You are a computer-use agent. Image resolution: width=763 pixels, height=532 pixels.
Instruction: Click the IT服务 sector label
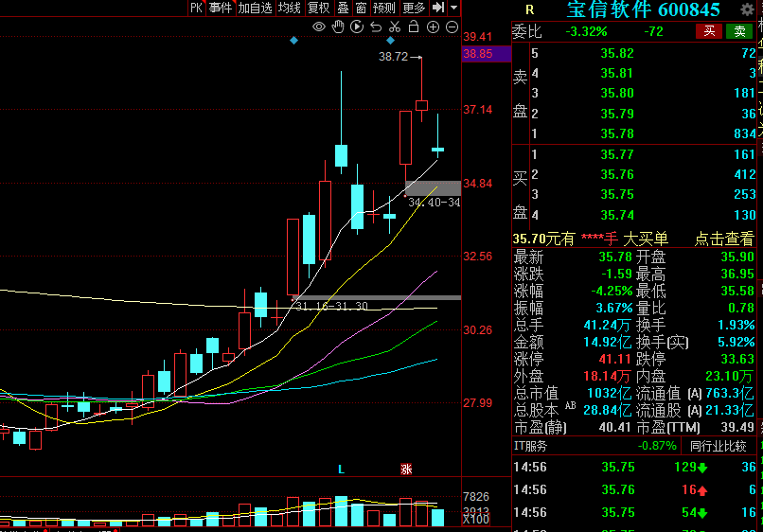point(531,446)
